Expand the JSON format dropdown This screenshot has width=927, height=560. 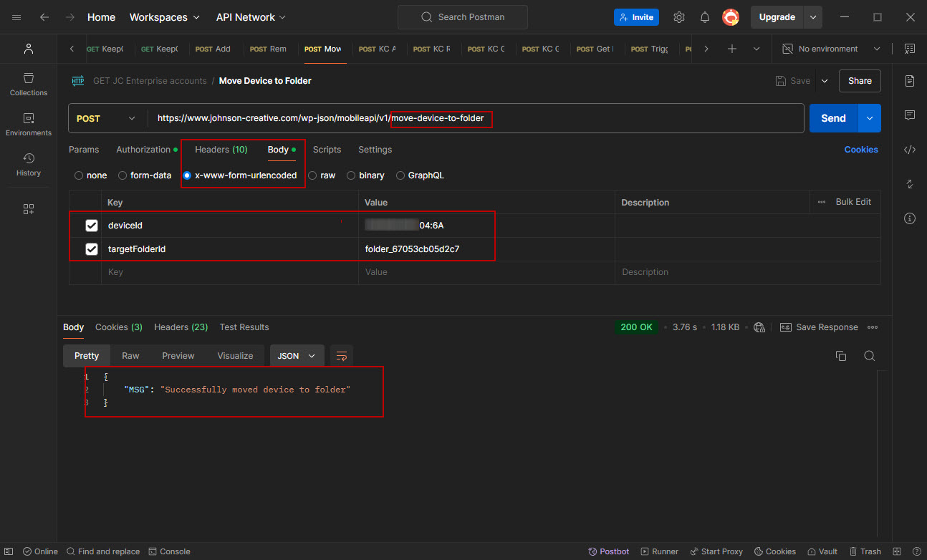point(297,356)
